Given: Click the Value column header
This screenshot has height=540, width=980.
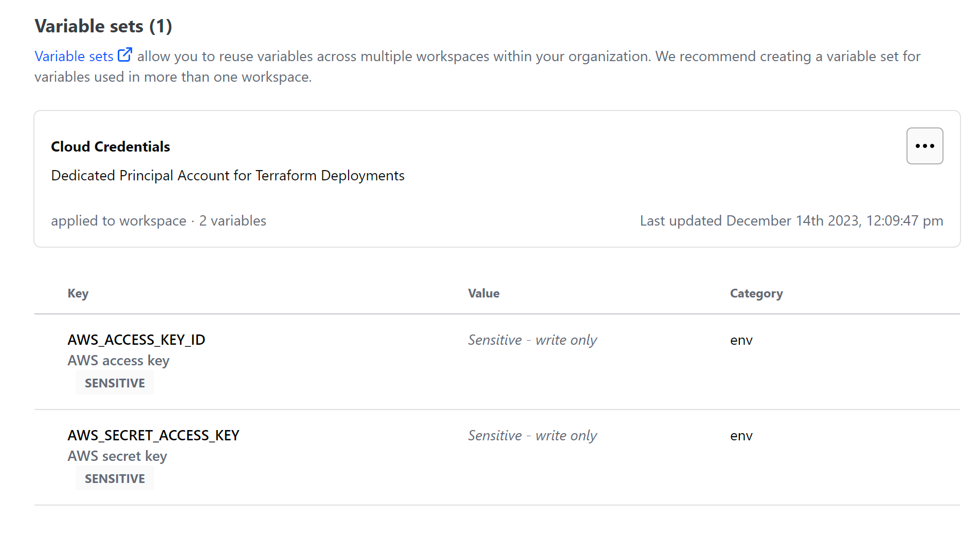Looking at the screenshot, I should click(484, 293).
